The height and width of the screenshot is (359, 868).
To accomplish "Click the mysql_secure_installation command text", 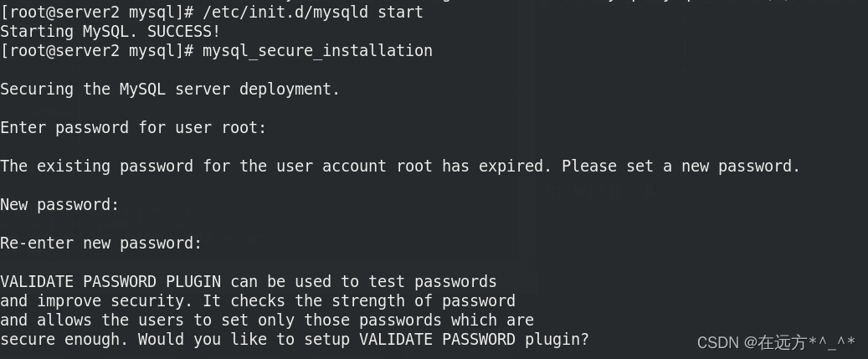I will pyautogui.click(x=317, y=51).
